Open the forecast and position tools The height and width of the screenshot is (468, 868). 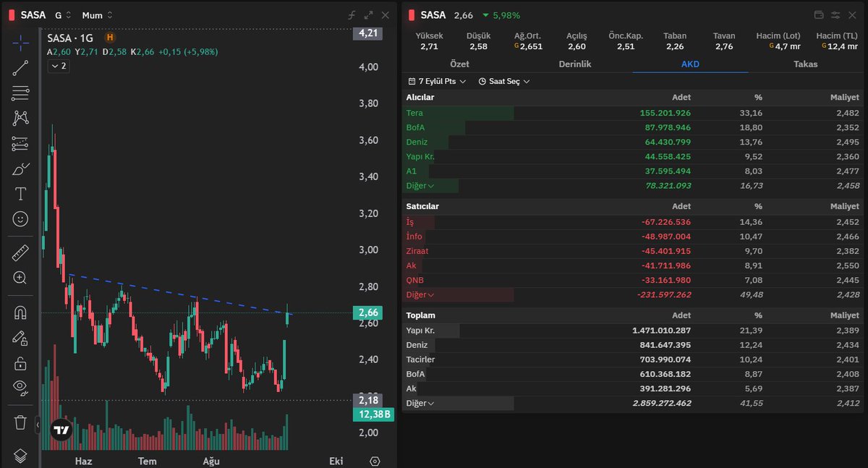[x=20, y=143]
